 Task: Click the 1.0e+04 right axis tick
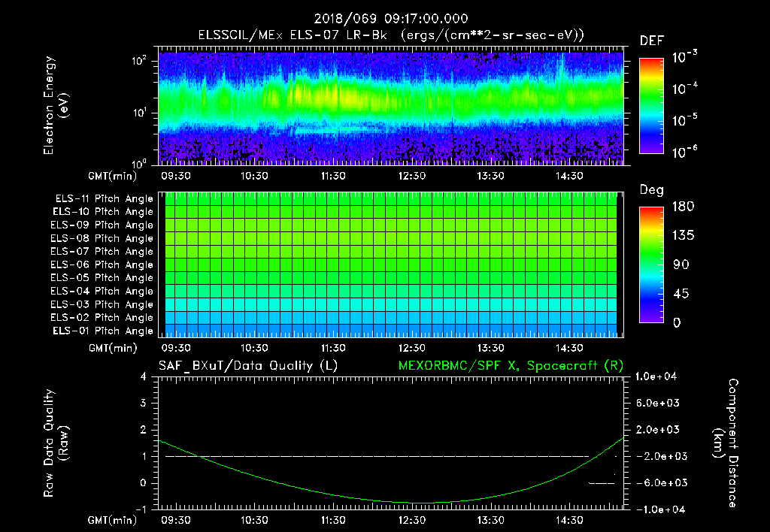656,377
